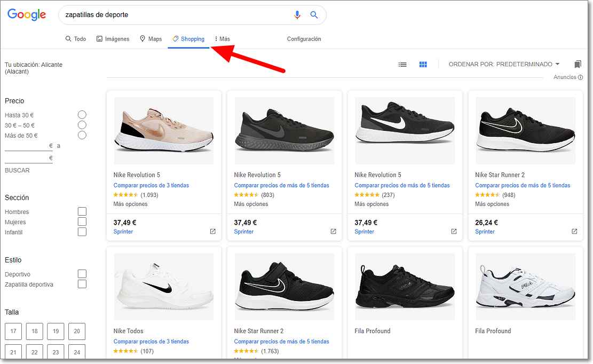Click Más opciones under Nike Revolution 5 with 237 reviews
Screen dimensions: 593x364
[371, 204]
